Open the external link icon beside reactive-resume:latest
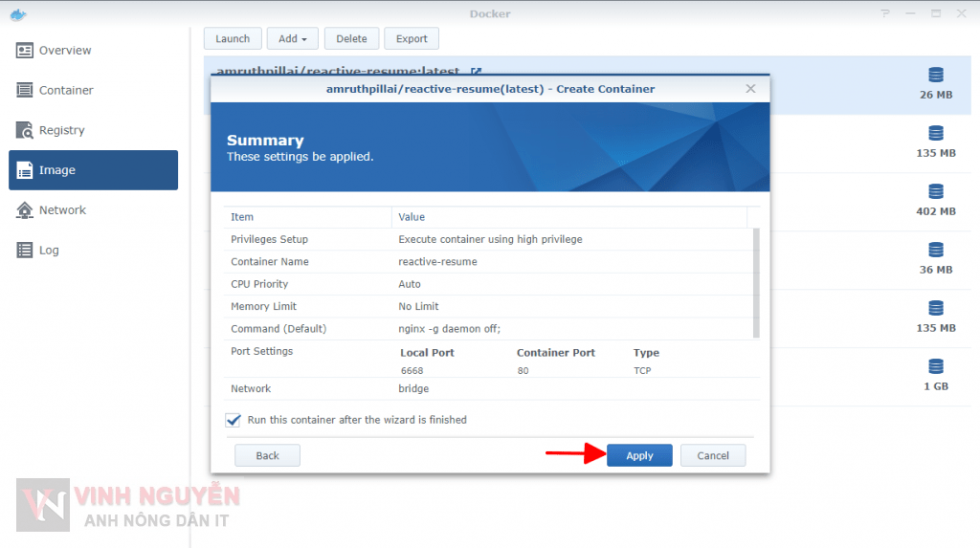 click(477, 72)
